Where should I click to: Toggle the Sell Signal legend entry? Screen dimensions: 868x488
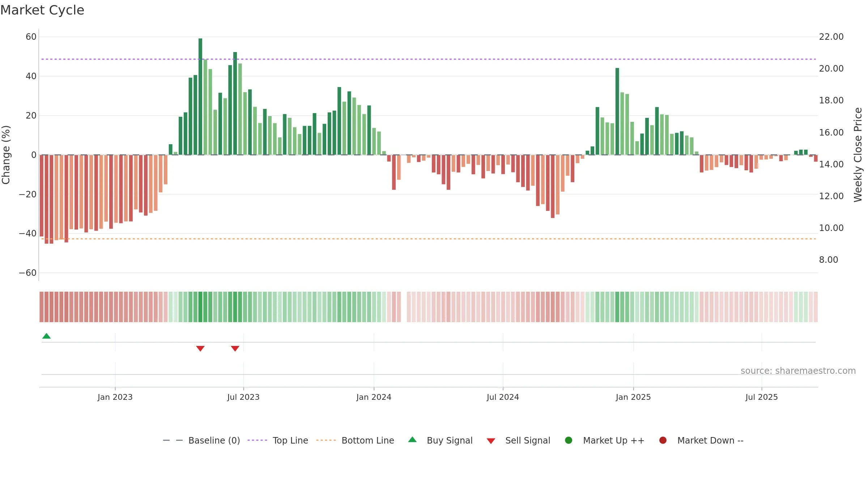[518, 440]
